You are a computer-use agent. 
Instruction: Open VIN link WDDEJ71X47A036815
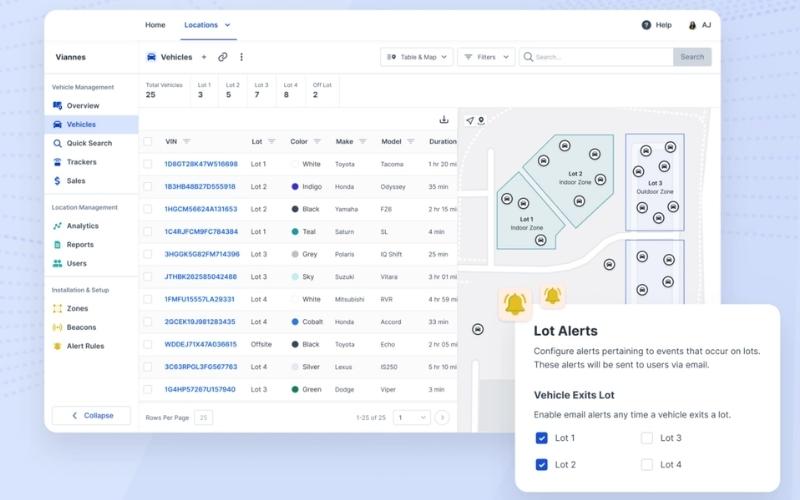coord(201,344)
